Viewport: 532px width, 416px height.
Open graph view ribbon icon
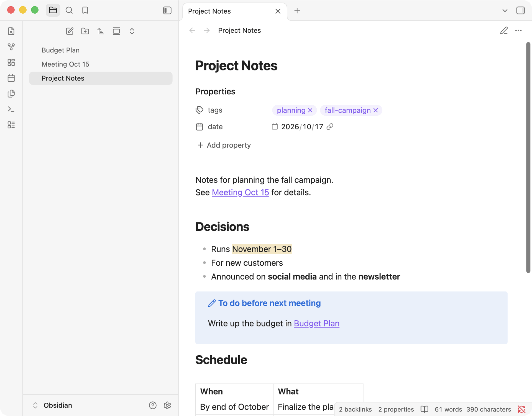pyautogui.click(x=11, y=47)
